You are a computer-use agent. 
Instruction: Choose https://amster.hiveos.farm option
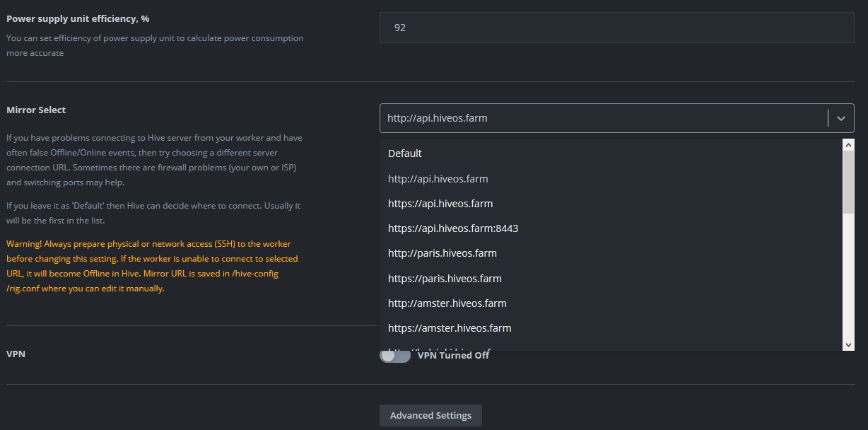pos(450,328)
